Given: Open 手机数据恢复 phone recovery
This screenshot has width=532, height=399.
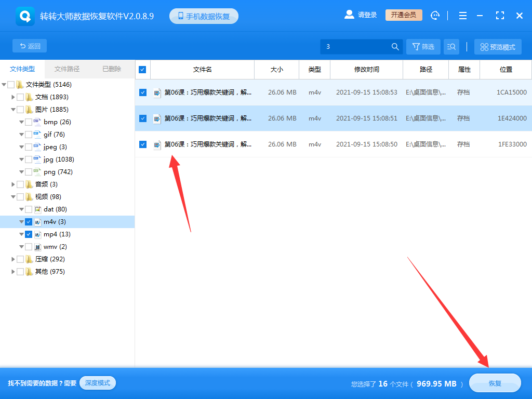Looking at the screenshot, I should coord(203,16).
